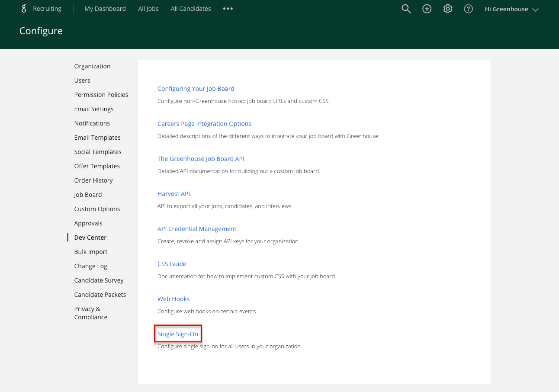Viewport: 559px width, 392px height.
Task: Open the search magnifier icon
Action: click(x=406, y=9)
